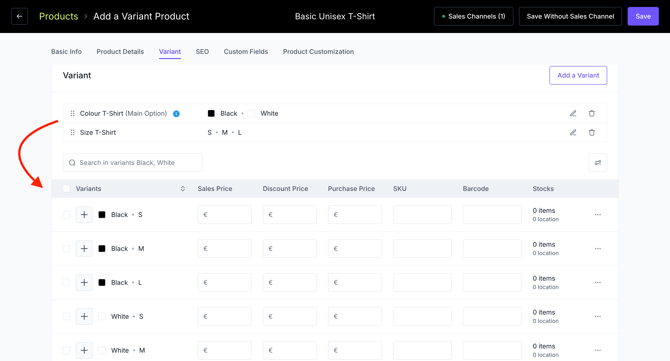Open the SEO tab
This screenshot has height=361, width=670.
coord(202,52)
